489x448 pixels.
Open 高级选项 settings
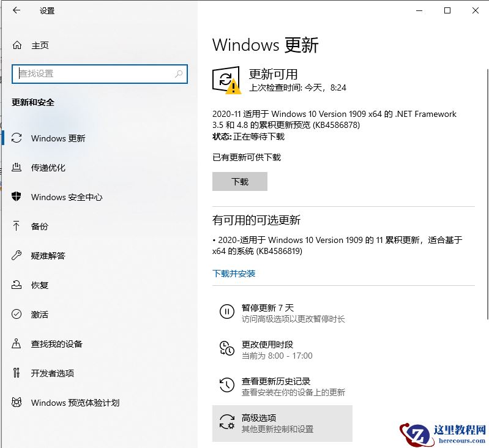pos(282,424)
